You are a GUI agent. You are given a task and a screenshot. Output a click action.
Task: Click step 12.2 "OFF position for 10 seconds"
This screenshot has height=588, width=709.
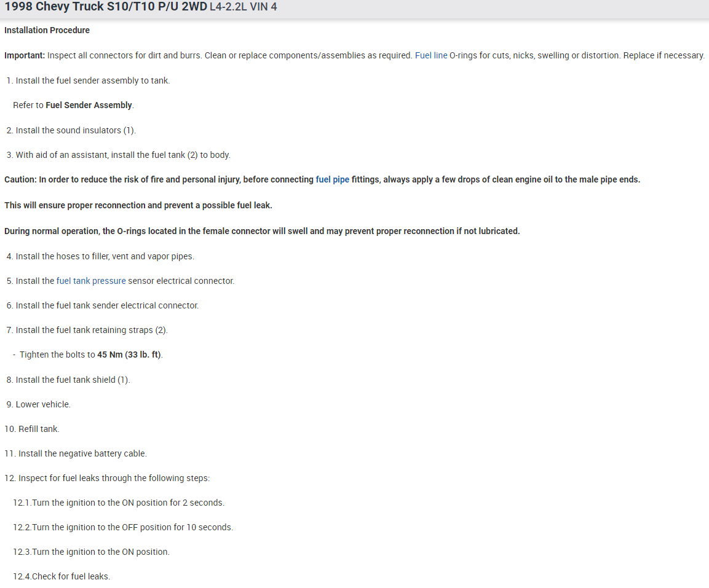tap(178, 527)
